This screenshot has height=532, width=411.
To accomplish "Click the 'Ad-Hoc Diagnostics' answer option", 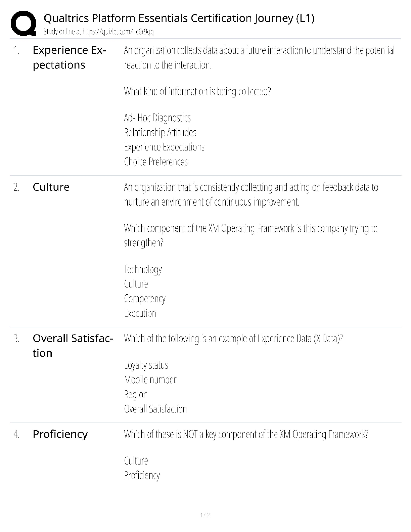I will tap(157, 118).
